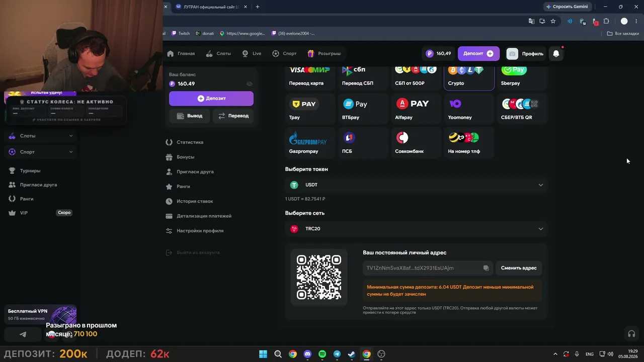Viewport: 644px width, 362px height.
Task: Click the Спросить Gemini button
Action: pyautogui.click(x=567, y=7)
